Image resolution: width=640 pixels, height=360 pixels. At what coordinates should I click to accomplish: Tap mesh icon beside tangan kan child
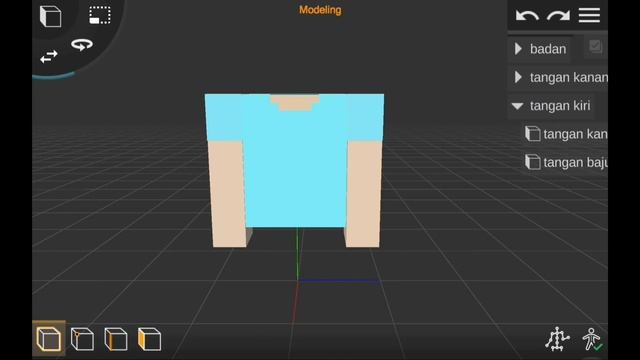point(532,133)
